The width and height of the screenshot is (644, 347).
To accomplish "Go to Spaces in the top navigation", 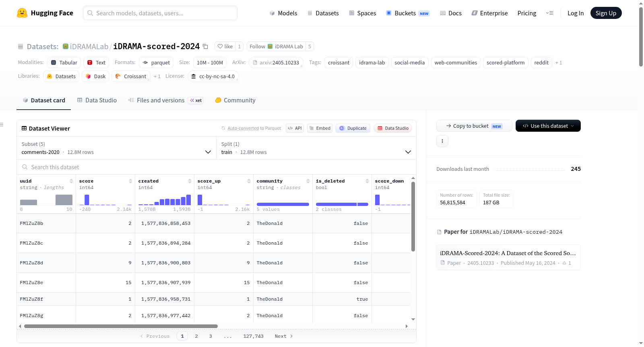I will (x=363, y=13).
